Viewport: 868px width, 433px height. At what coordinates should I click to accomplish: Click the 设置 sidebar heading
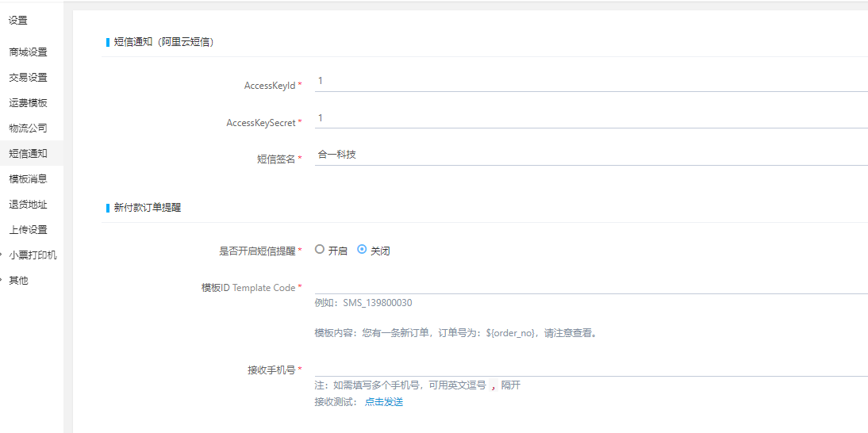pos(17,21)
